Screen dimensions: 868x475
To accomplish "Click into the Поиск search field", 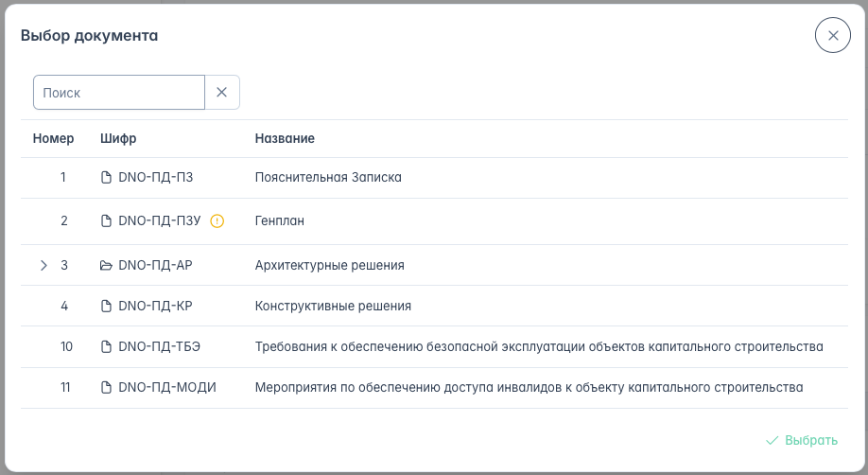I will (x=119, y=93).
